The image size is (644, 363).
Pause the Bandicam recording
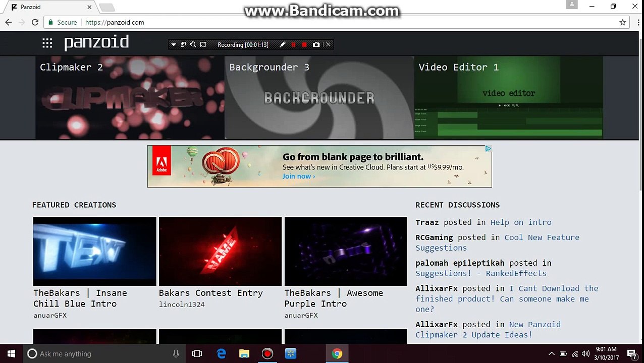click(293, 45)
